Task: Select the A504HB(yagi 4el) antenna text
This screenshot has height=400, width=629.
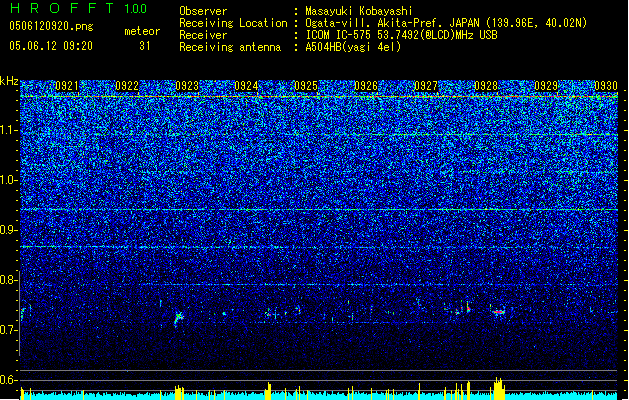Action: pos(353,47)
